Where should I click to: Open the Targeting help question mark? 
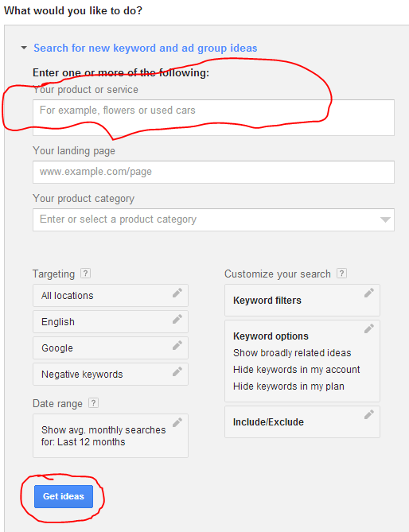85,273
